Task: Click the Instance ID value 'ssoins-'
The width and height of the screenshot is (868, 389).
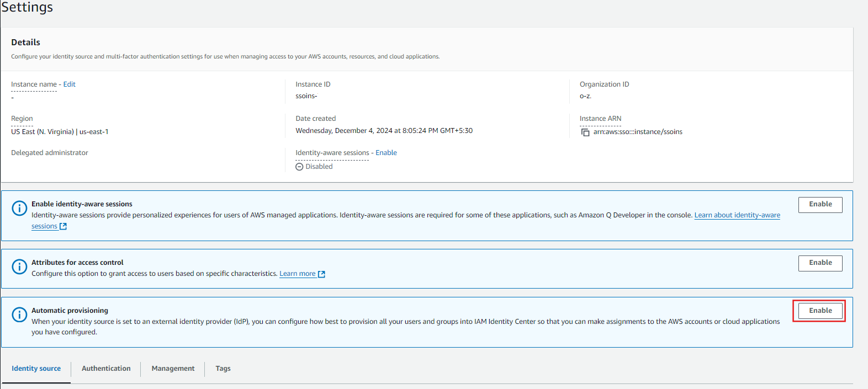Action: (x=306, y=96)
